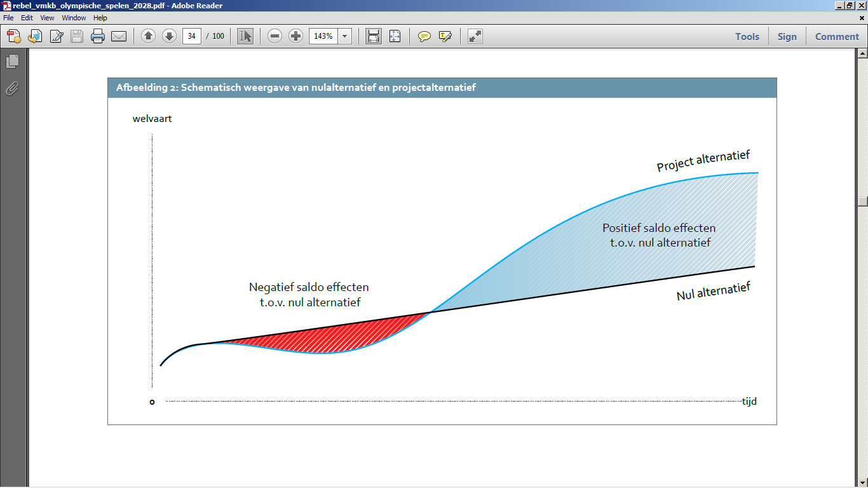Click the Save floppy disk icon
Image resolution: width=868 pixels, height=488 pixels.
point(77,36)
